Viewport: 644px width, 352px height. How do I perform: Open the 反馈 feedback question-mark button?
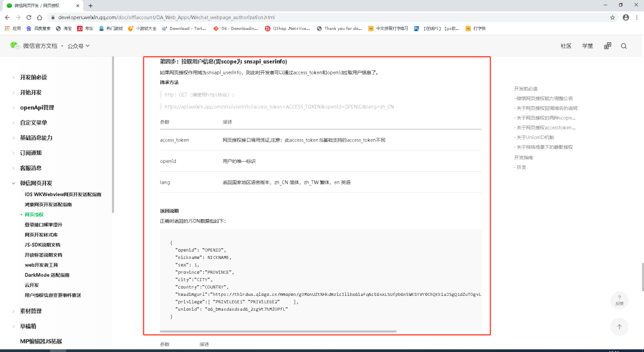[619, 300]
